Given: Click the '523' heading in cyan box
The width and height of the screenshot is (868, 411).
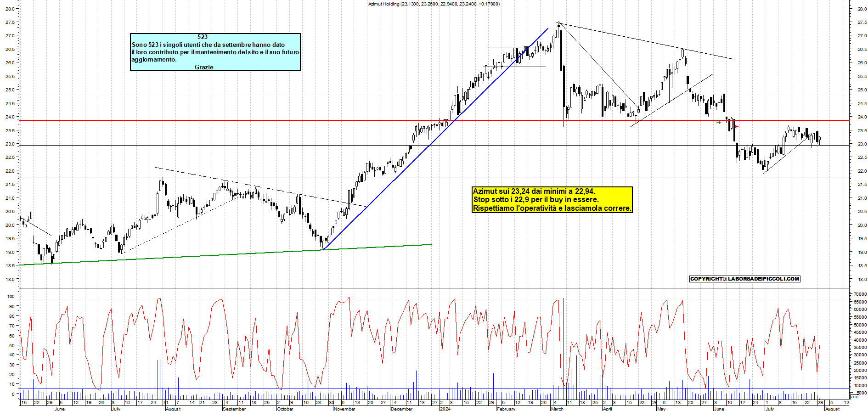Looking at the screenshot, I should pos(203,37).
